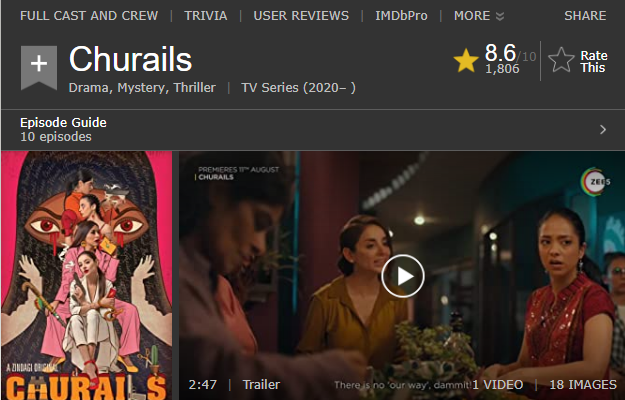This screenshot has height=400, width=625.
Task: Go to the TRIVIA section
Action: [x=206, y=16]
